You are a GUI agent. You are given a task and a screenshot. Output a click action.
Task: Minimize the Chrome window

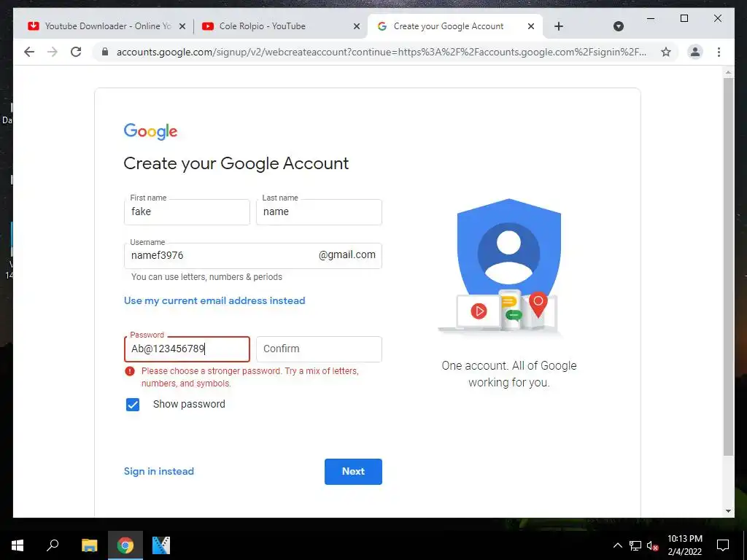pos(651,18)
